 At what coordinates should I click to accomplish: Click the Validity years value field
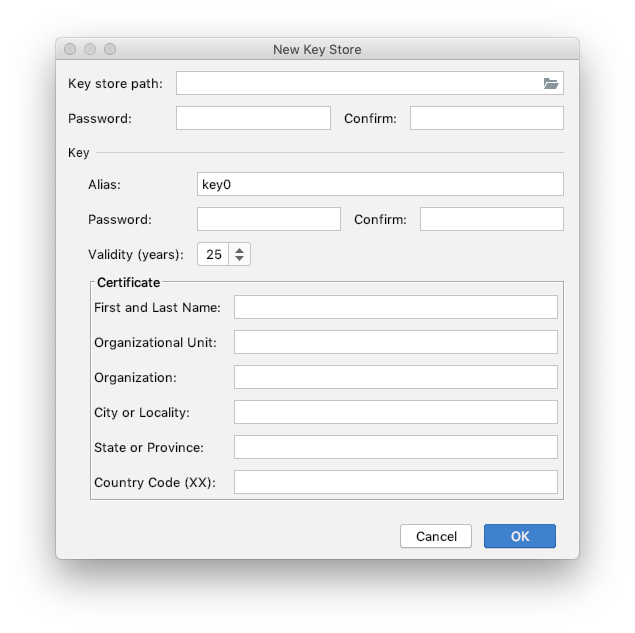[x=213, y=255]
